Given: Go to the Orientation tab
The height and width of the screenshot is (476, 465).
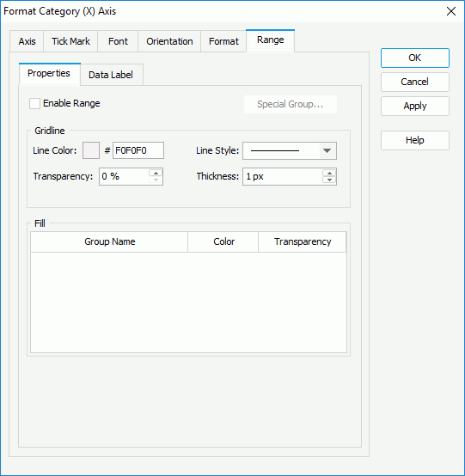Looking at the screenshot, I should click(169, 41).
